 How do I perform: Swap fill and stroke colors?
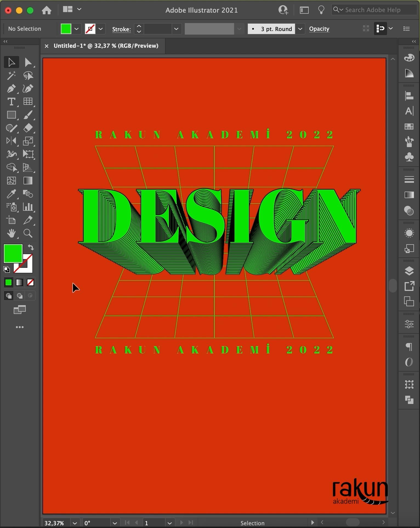click(31, 248)
